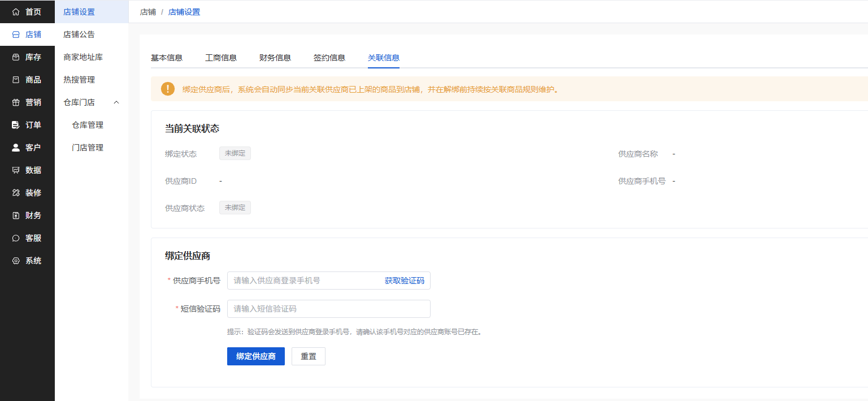Image resolution: width=868 pixels, height=401 pixels.
Task: Open 店铺公告 menu item
Action: [92, 35]
